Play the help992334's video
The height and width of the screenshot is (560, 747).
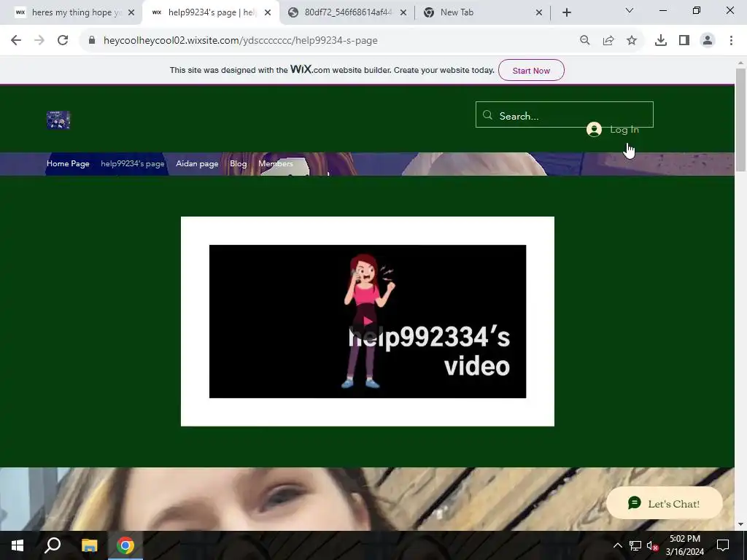coord(368,321)
